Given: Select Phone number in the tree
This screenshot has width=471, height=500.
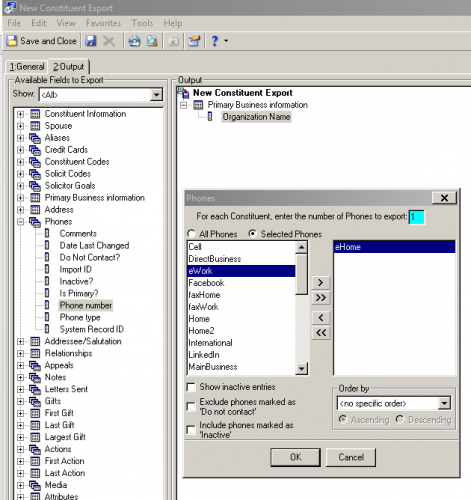Looking at the screenshot, I should coord(86,305).
